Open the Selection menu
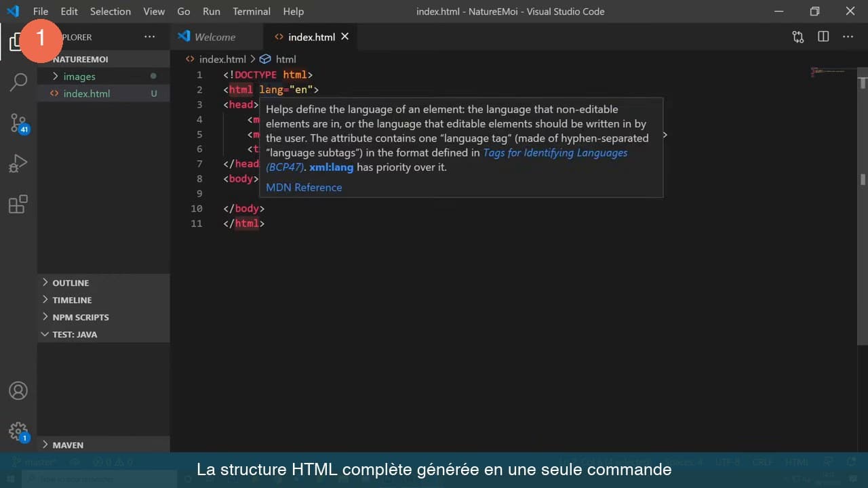This screenshot has width=868, height=488. coord(111,12)
